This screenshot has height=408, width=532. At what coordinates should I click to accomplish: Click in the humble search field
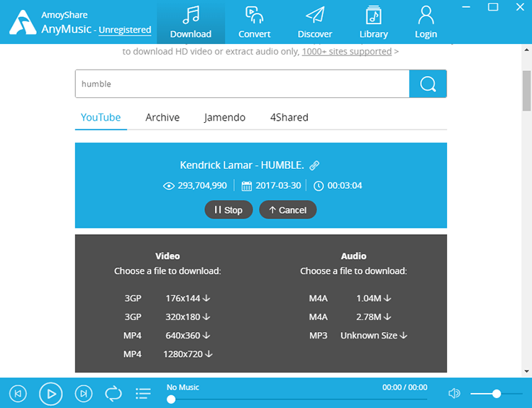[243, 84]
